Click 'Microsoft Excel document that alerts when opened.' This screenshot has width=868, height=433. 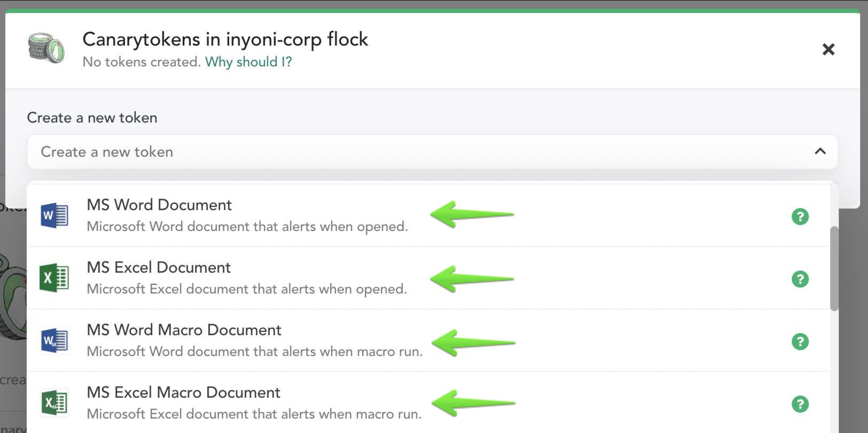(247, 289)
